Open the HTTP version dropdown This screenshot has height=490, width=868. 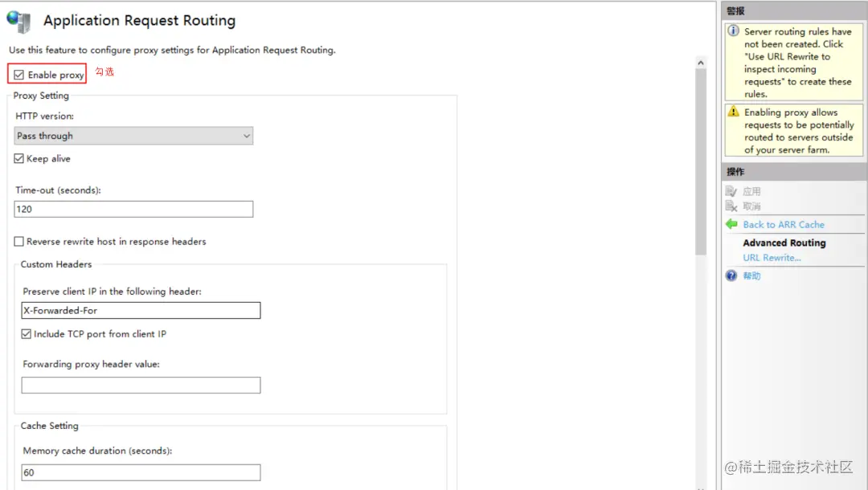point(133,136)
